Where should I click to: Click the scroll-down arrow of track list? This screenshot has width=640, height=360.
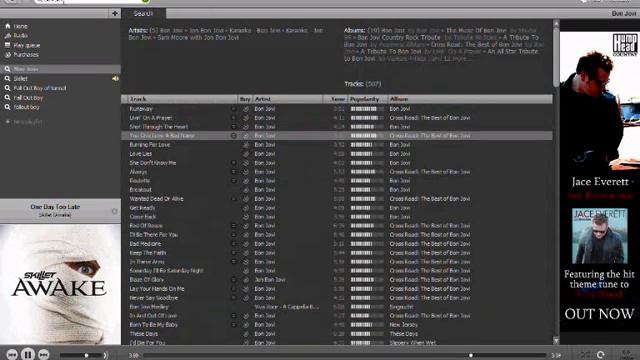click(x=556, y=340)
